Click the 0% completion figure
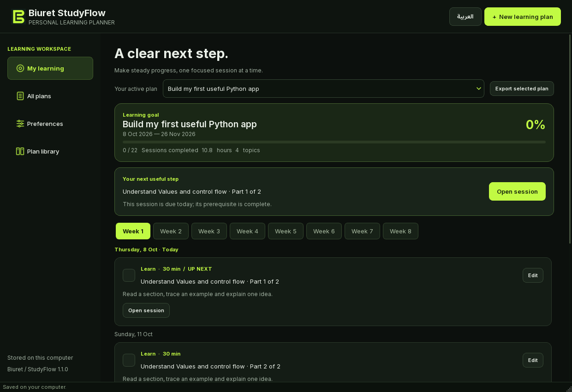 pyautogui.click(x=536, y=125)
